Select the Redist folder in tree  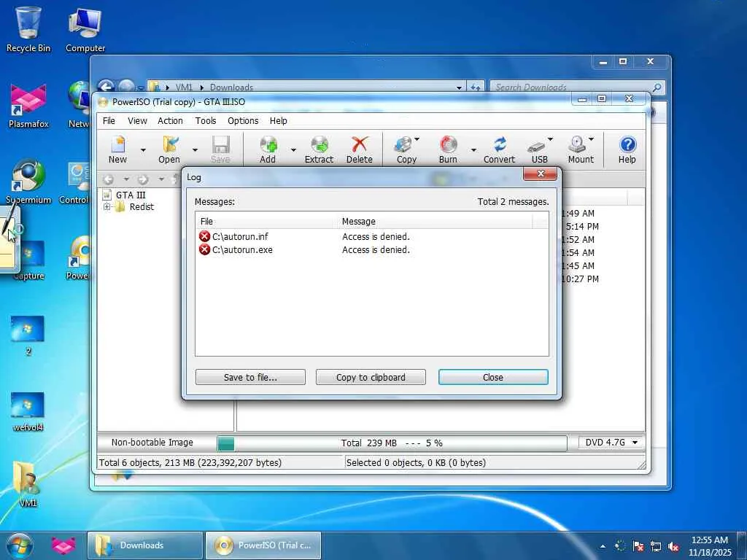point(142,206)
